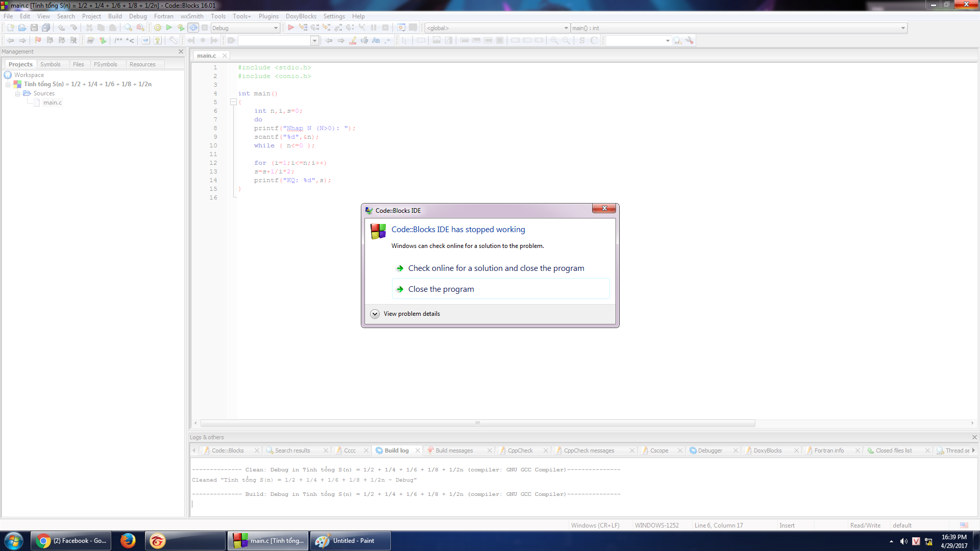This screenshot has width=980, height=551.
Task: Switch to the Search results tab
Action: pos(292,450)
